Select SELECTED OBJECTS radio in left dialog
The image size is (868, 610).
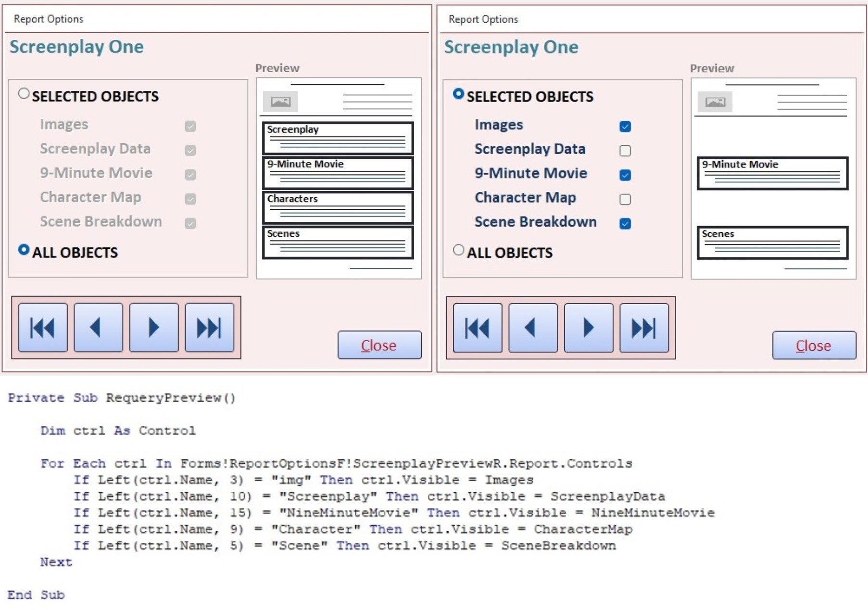(24, 94)
